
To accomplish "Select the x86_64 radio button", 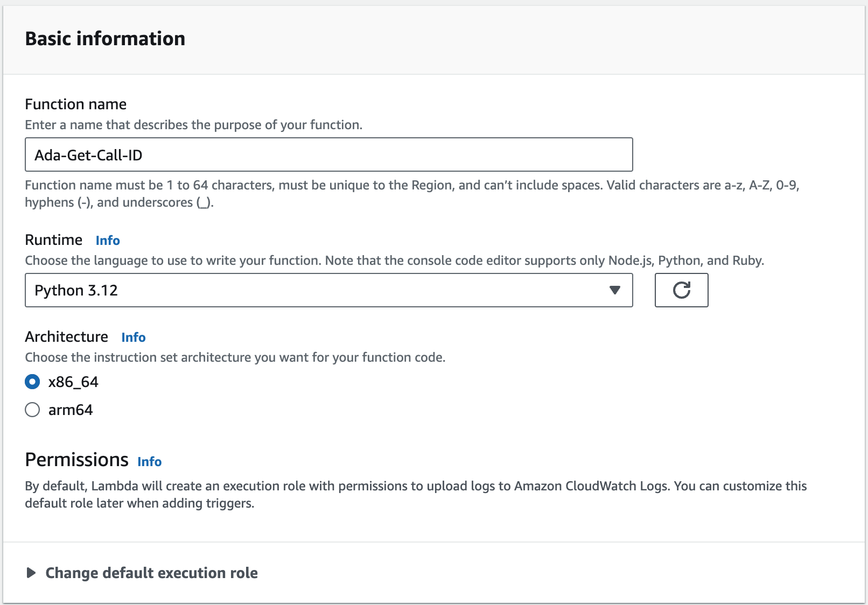I will pos(32,382).
